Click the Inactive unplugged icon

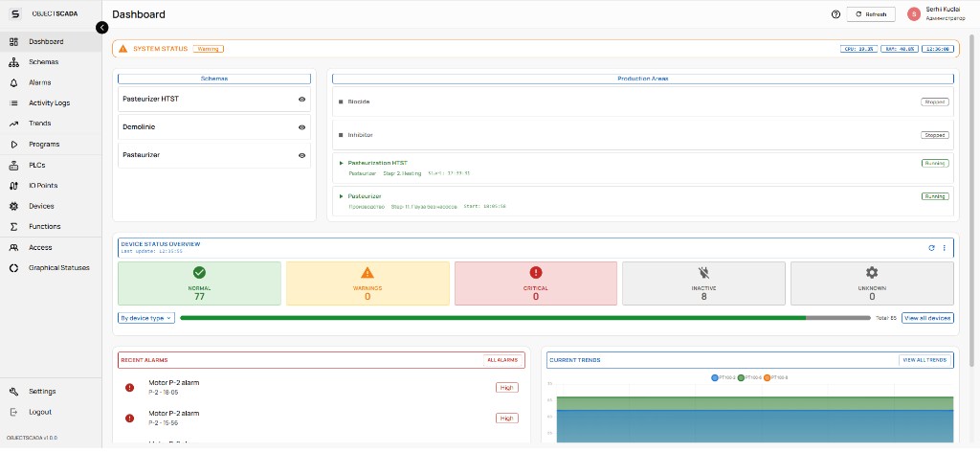click(703, 272)
